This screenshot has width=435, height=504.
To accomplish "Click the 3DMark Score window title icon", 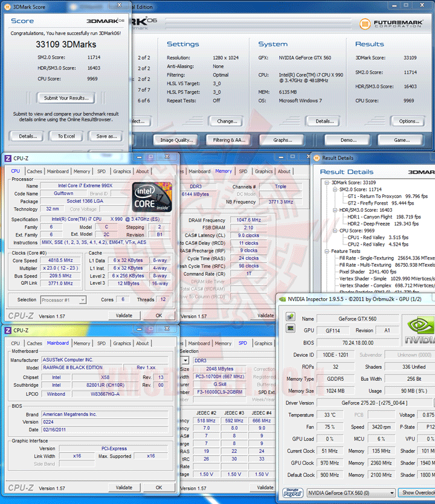I will pyautogui.click(x=7, y=7).
